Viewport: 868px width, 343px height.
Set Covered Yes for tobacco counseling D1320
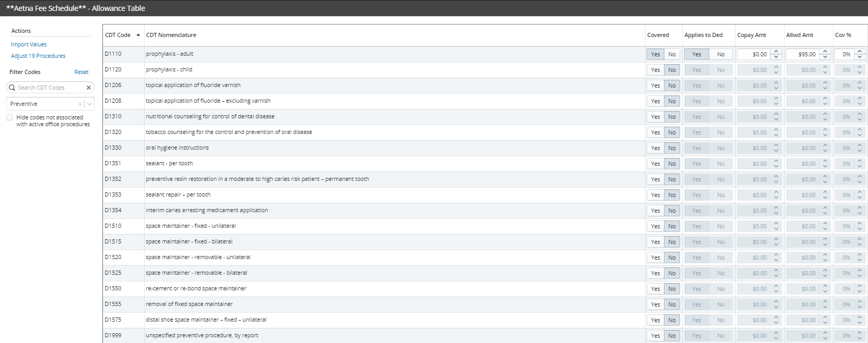(656, 132)
